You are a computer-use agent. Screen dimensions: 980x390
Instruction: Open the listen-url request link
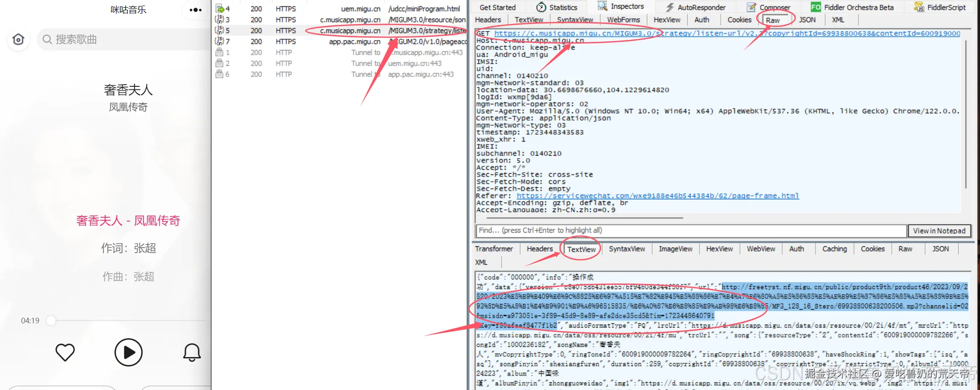[x=727, y=33]
